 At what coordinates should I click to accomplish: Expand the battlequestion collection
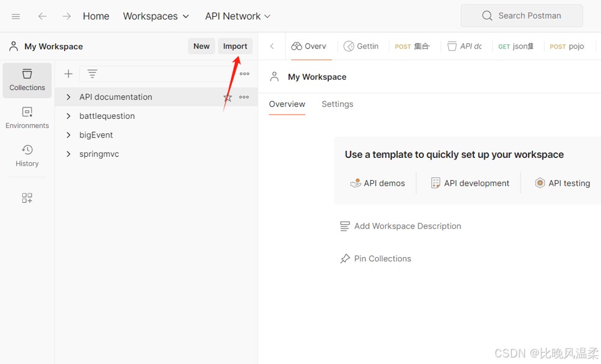(69, 116)
